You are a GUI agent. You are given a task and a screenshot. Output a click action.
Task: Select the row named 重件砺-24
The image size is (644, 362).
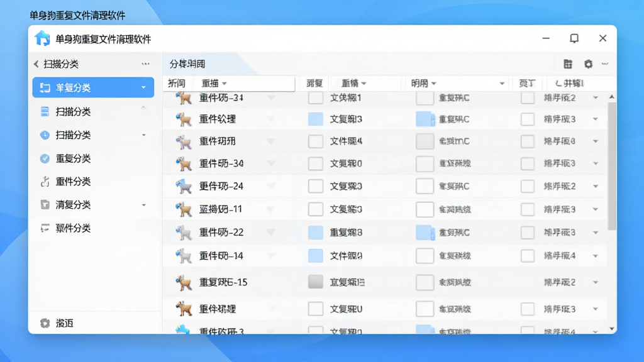pos(385,186)
